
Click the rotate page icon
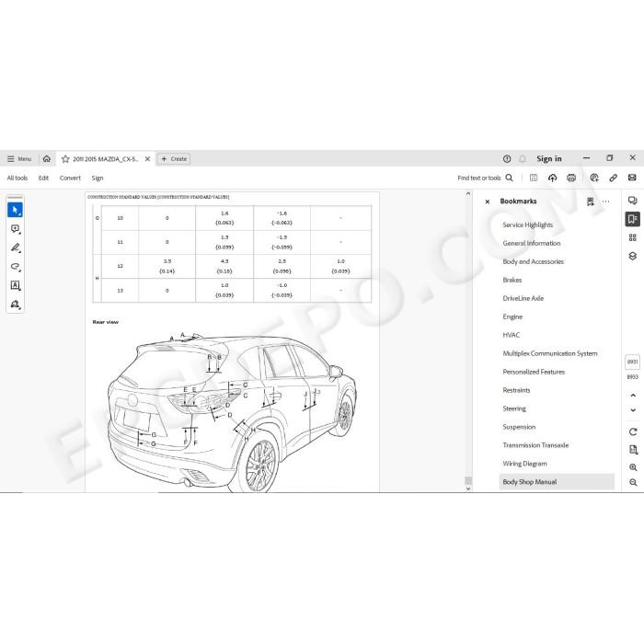[x=633, y=431]
